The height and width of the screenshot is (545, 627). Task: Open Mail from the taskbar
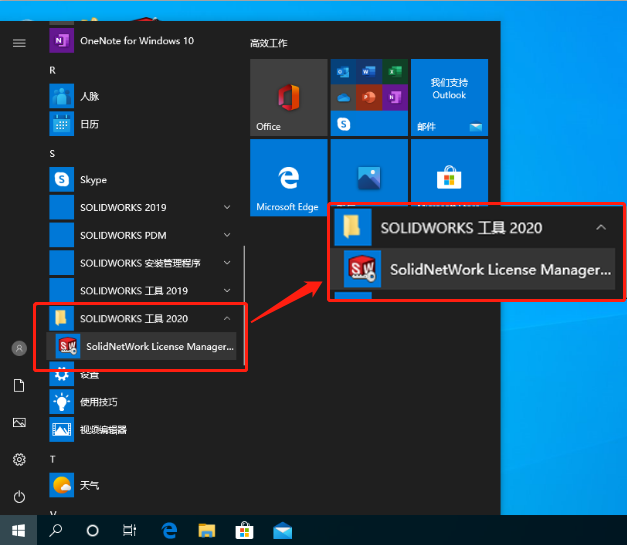pyautogui.click(x=282, y=530)
